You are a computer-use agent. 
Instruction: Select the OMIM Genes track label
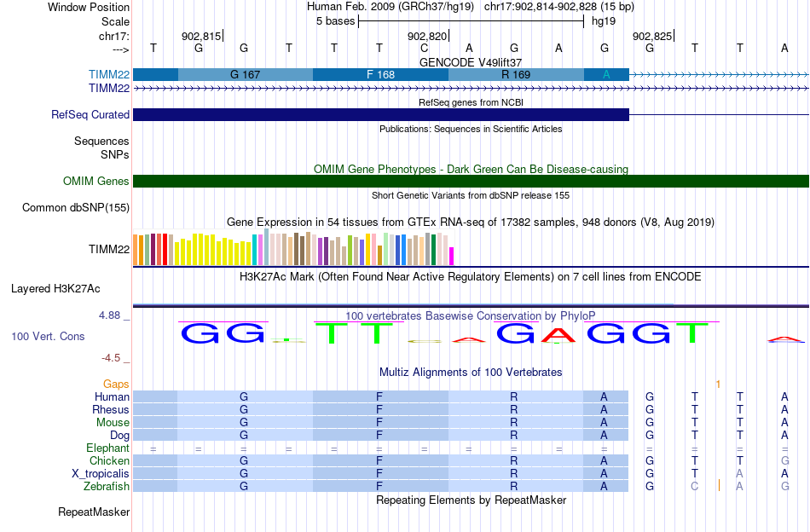pos(95,182)
